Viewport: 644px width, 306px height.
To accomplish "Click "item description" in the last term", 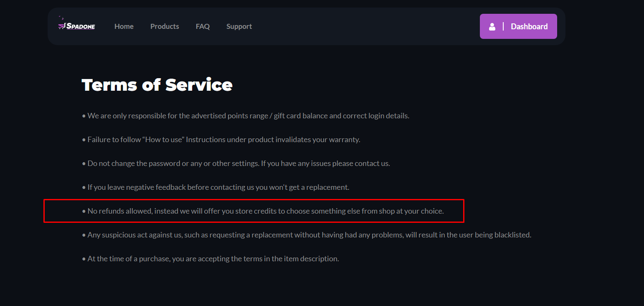I will click(312, 259).
